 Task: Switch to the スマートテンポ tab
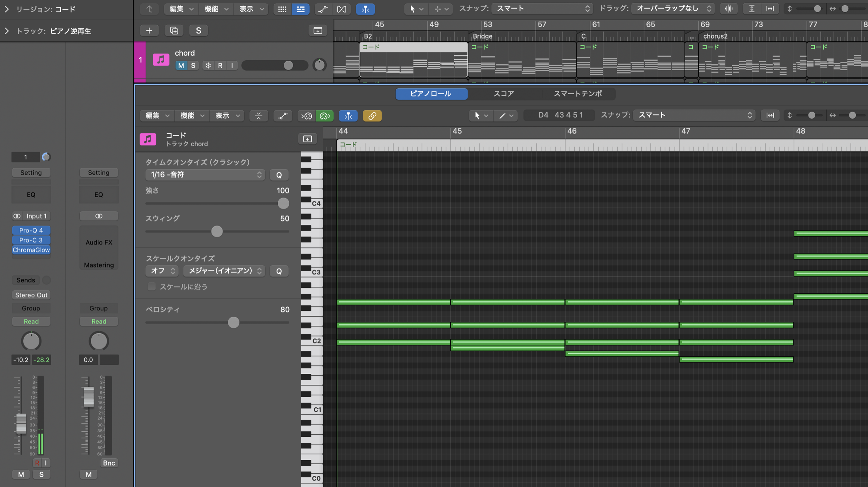578,94
